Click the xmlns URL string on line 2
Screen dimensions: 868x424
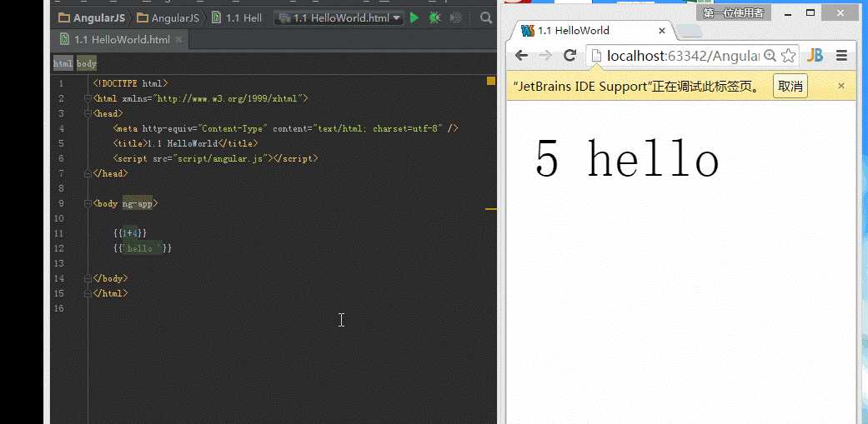point(228,98)
